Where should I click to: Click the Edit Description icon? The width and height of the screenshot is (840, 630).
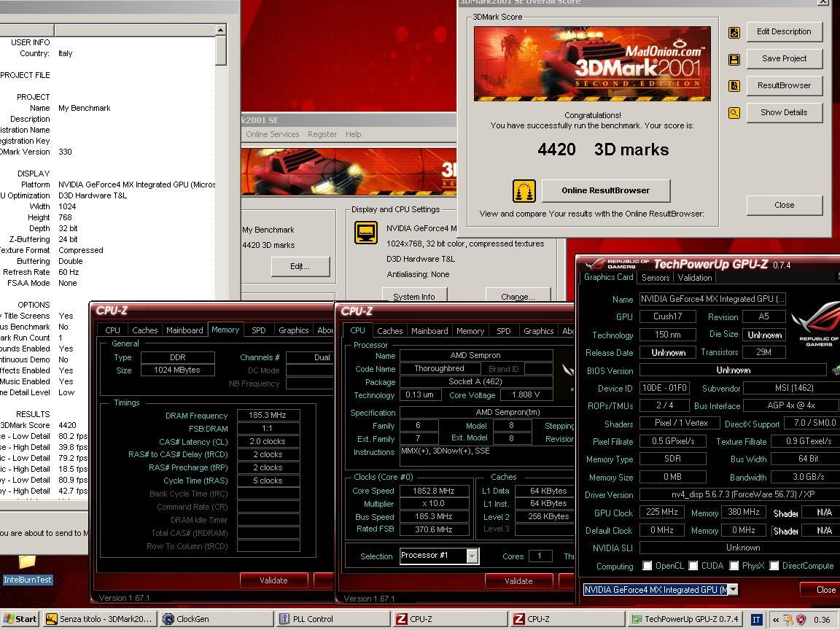[734, 32]
